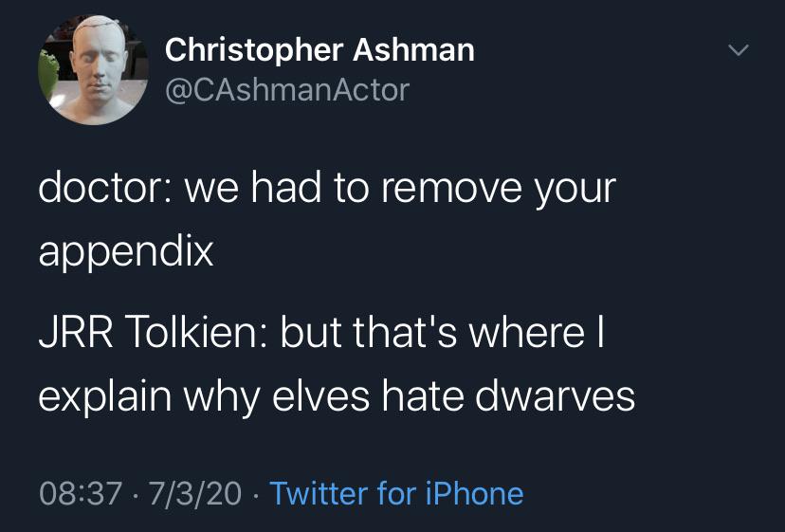The width and height of the screenshot is (785, 532).
Task: Open the Christopher Ashman display name
Action: [x=319, y=50]
